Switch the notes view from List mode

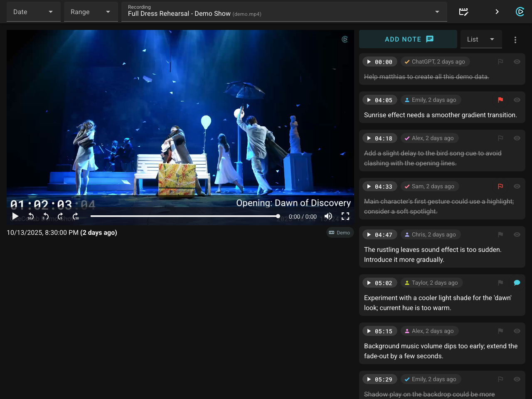pyautogui.click(x=481, y=39)
